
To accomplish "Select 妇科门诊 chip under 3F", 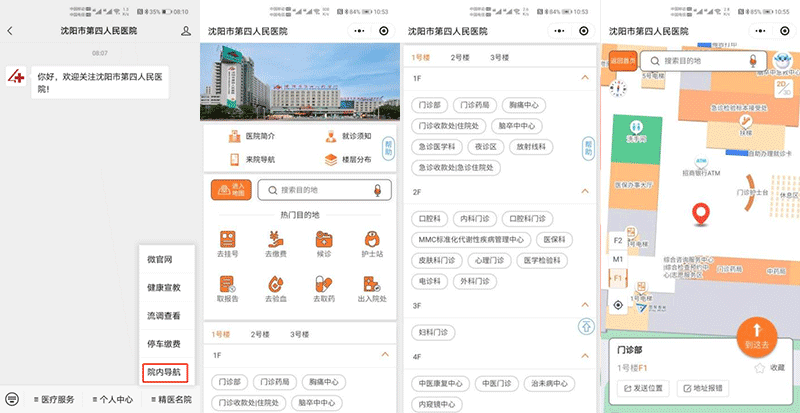I will click(x=433, y=333).
